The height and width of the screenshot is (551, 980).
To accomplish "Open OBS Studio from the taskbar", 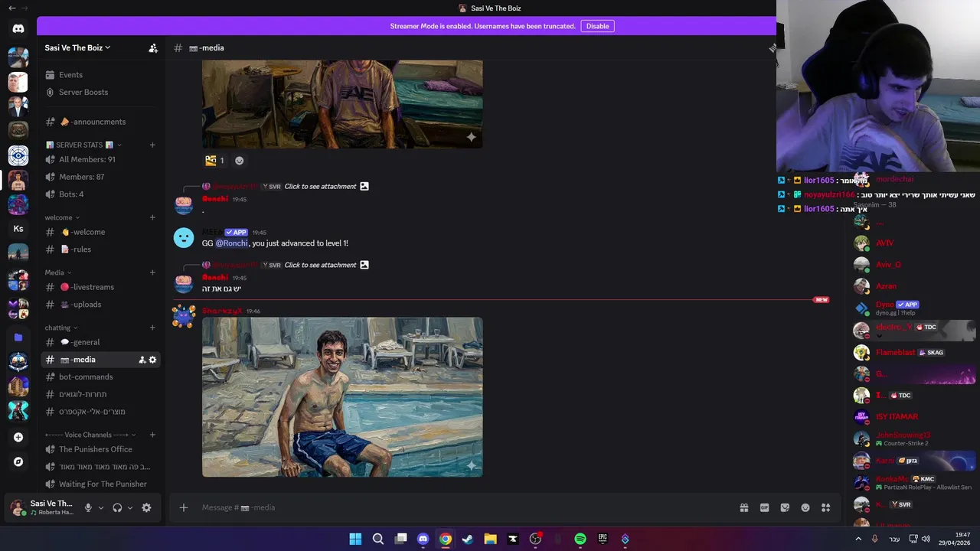I will pyautogui.click(x=535, y=539).
